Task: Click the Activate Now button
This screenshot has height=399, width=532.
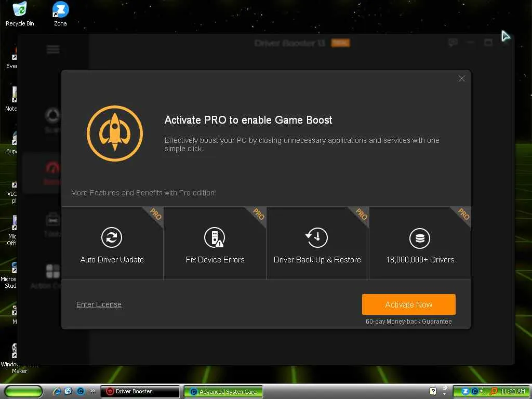Action: tap(408, 304)
